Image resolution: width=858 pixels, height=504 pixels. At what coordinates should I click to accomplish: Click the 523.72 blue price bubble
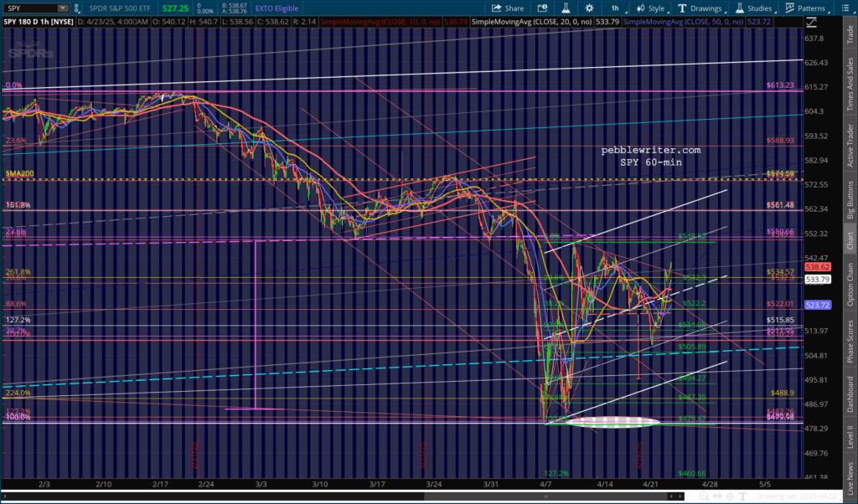coord(818,305)
